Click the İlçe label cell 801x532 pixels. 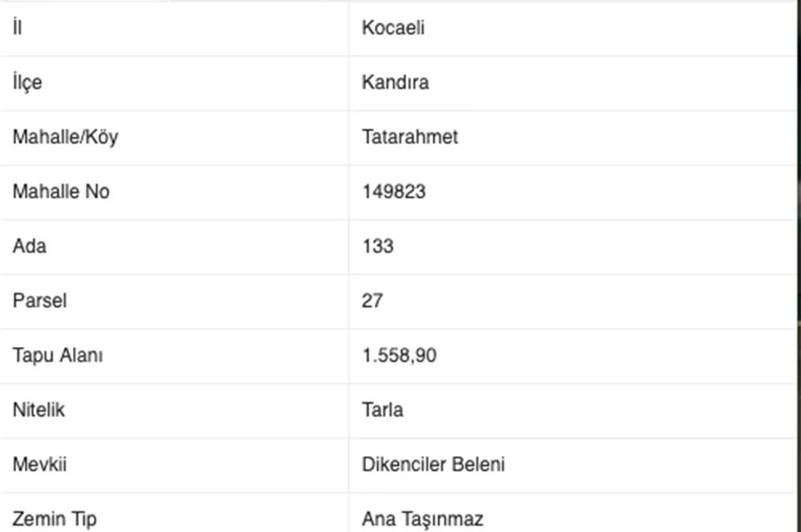click(x=27, y=83)
